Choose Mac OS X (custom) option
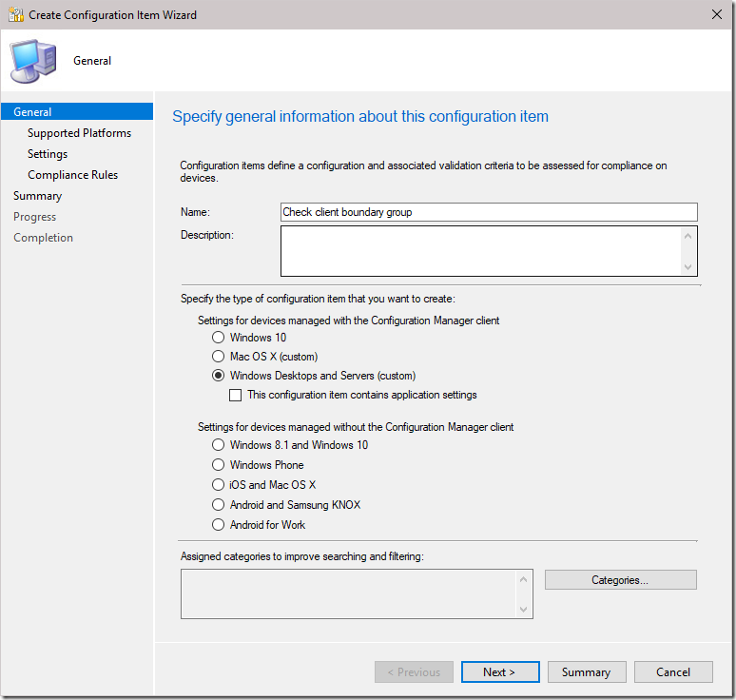Viewport: 736px width, 700px height. [x=219, y=357]
